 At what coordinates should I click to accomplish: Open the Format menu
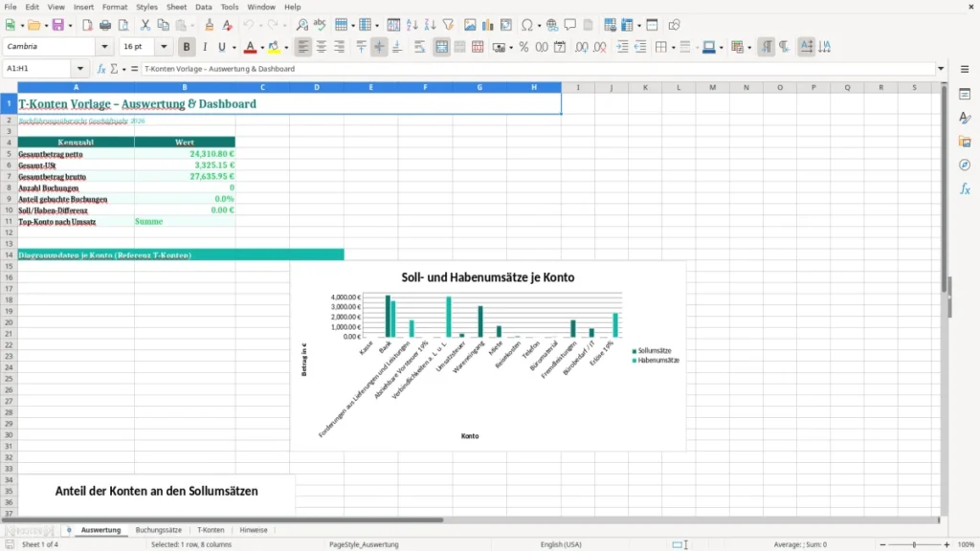pos(115,7)
